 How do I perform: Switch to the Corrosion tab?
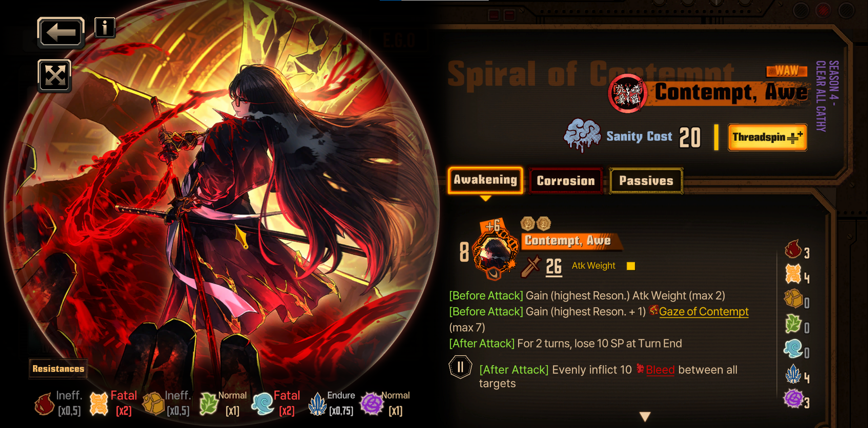(566, 181)
